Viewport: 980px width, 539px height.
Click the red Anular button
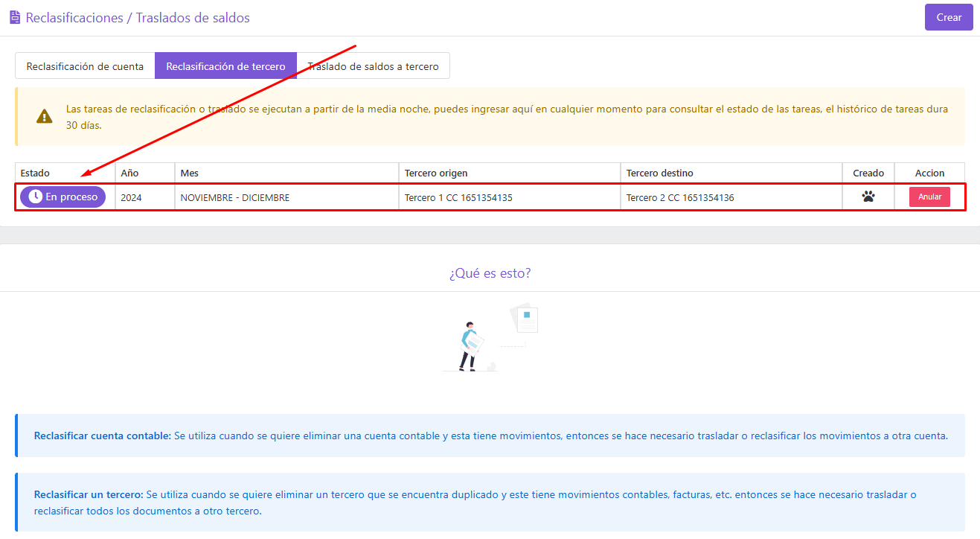coord(929,197)
